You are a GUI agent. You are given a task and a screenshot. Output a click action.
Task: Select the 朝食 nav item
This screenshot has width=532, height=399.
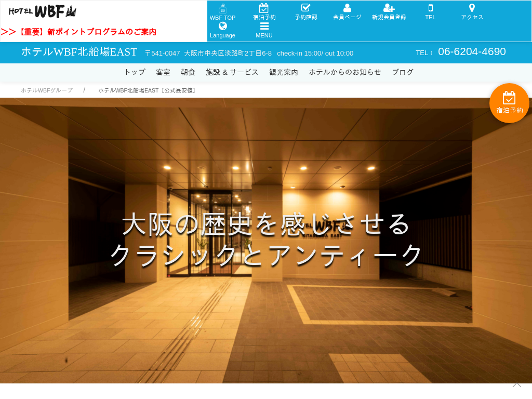point(188,72)
